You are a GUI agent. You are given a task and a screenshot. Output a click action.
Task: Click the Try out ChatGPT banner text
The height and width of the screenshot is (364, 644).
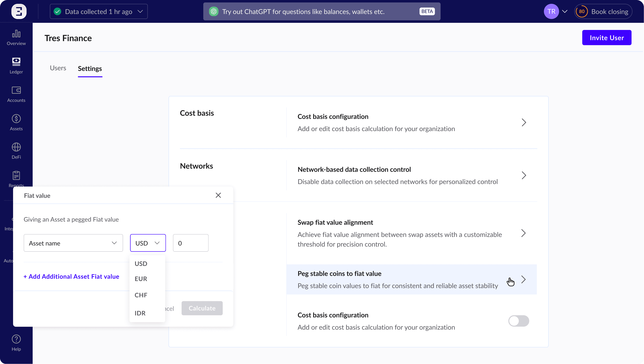coord(303,12)
